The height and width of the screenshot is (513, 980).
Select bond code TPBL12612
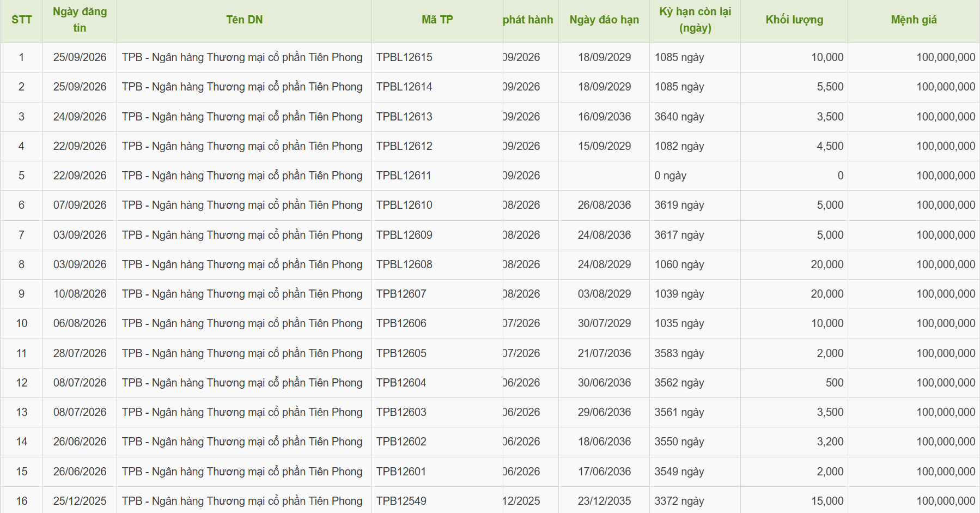point(404,146)
